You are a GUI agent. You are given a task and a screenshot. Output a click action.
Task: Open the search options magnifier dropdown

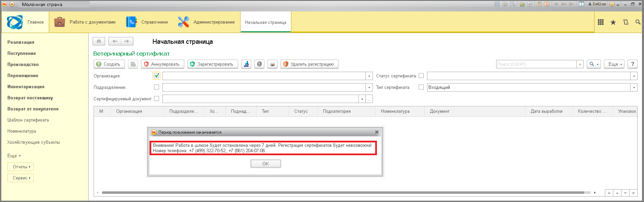(593, 64)
